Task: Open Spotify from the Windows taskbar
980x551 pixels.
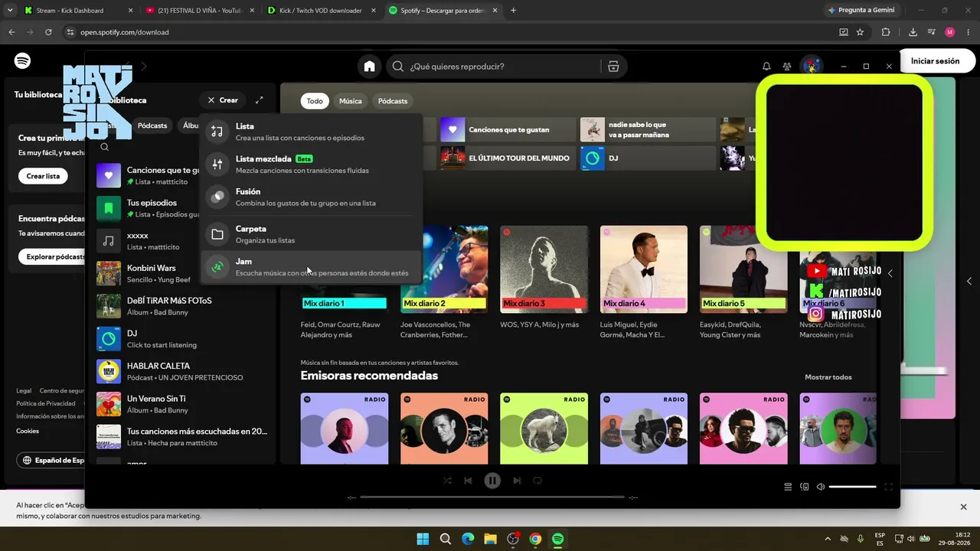Action: pos(558,539)
